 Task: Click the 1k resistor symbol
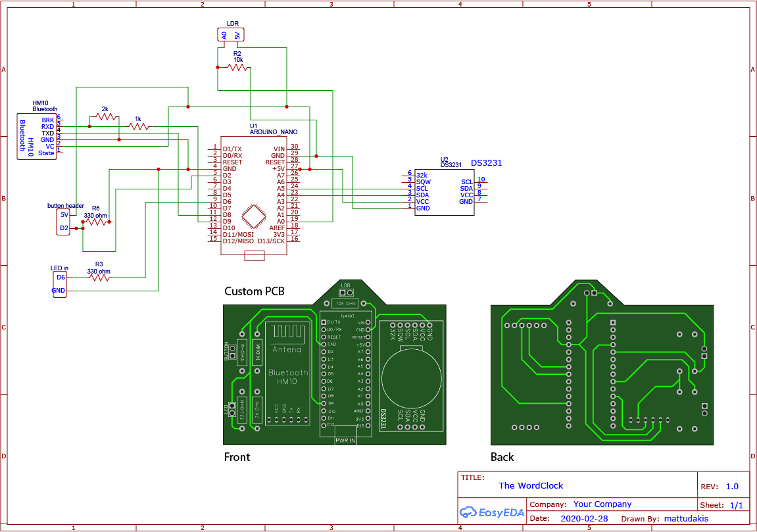138,126
